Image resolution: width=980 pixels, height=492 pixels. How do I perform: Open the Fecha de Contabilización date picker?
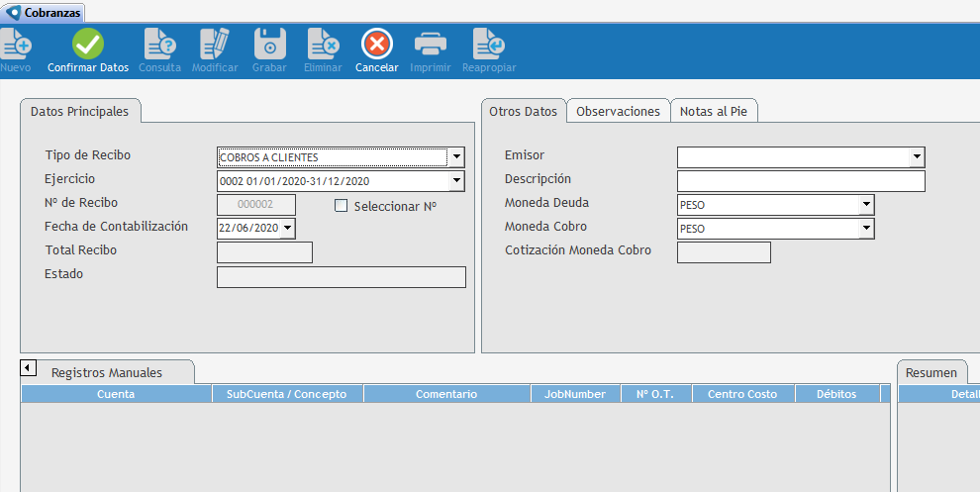287,229
